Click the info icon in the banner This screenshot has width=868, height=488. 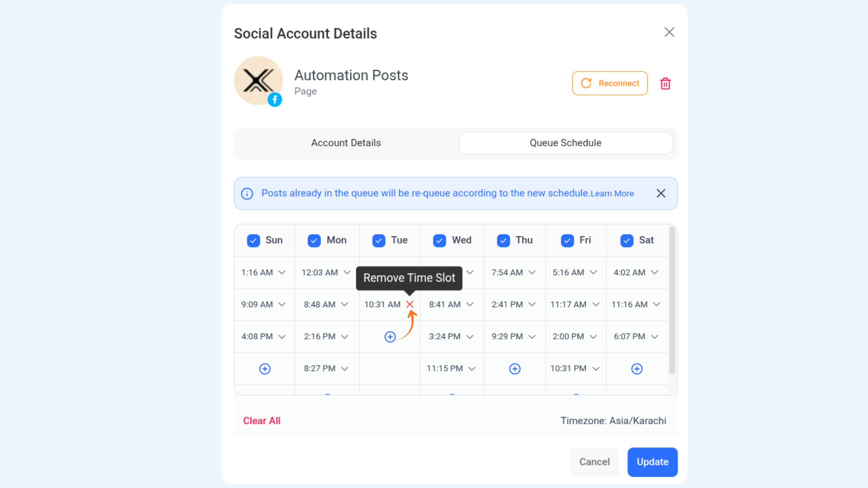click(247, 193)
